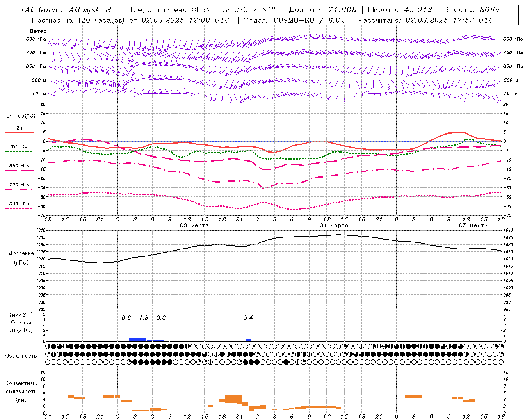Click the 1.3 precipitation amount
Image resolution: width=525 pixels, height=420 pixels.
pos(144,318)
